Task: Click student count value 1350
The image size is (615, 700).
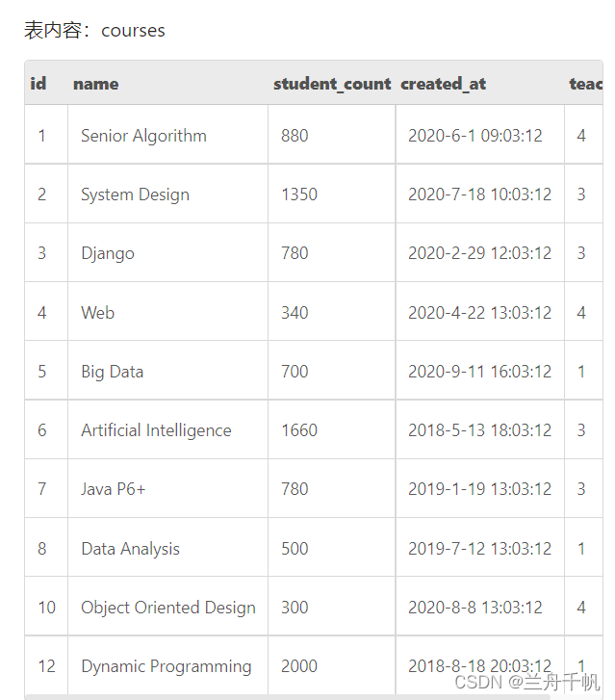Action: 299,194
